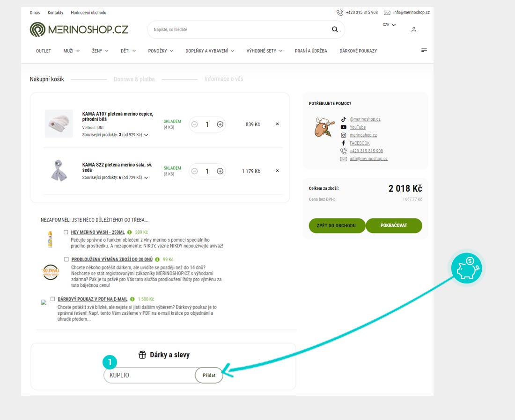Viewport: 515px width, 420px height.
Task: Click the green info icon next to Hey Merino Wash
Action: [x=130, y=232]
